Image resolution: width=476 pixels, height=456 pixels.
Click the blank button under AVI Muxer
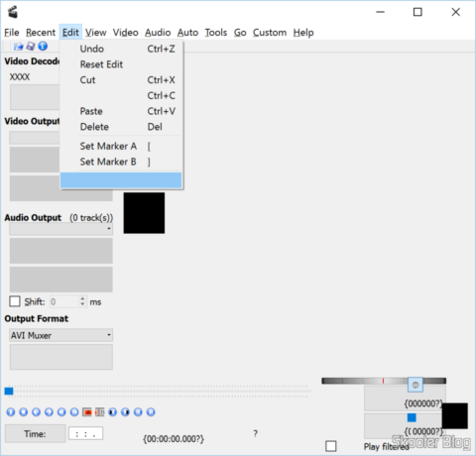[x=61, y=357]
